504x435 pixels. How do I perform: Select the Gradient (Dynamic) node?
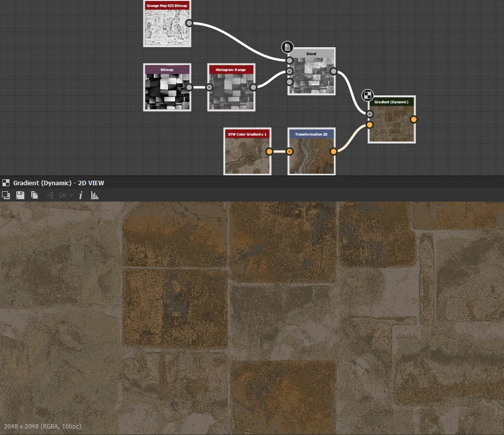(391, 119)
